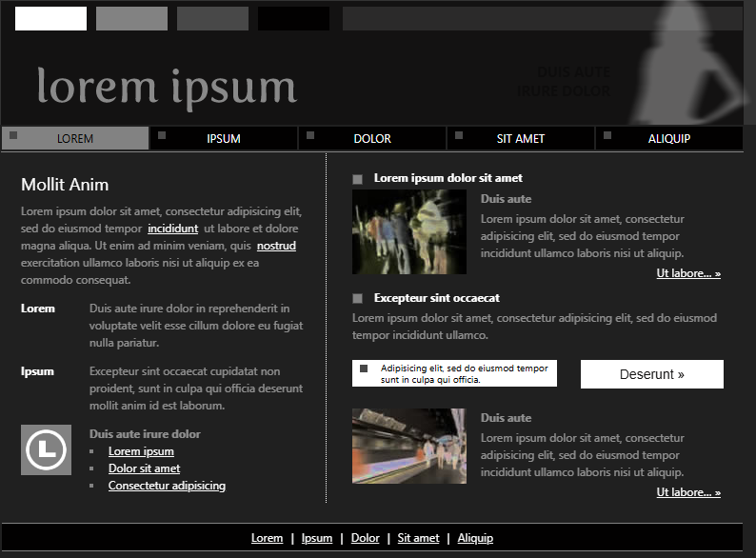Screen dimensions: 756x558
Task: Click the clock icon beside Duis aute irure dolor
Action: (46, 449)
